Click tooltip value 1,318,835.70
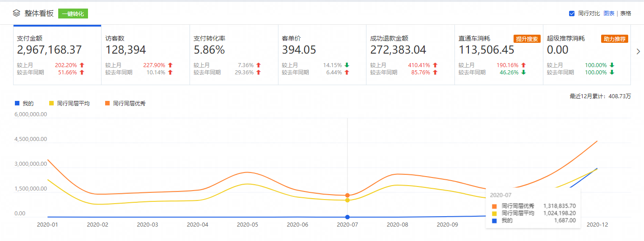The height and width of the screenshot is (241, 644). click(x=559, y=206)
